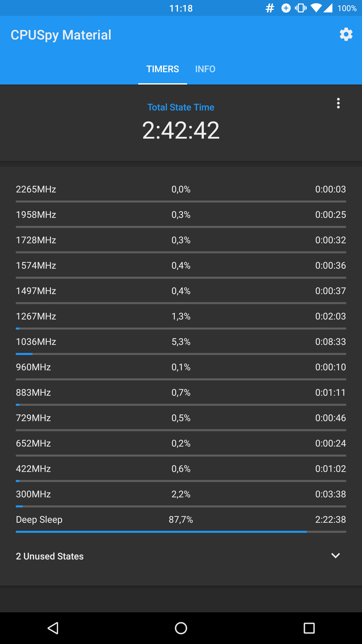Open the three-dot overflow menu
The height and width of the screenshot is (644, 362).
coord(338,103)
